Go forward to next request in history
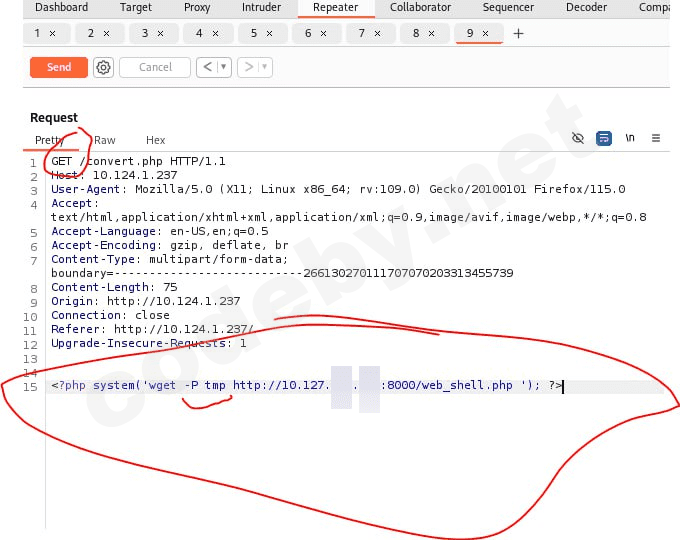Image resolution: width=680 pixels, height=540 pixels. (x=249, y=67)
